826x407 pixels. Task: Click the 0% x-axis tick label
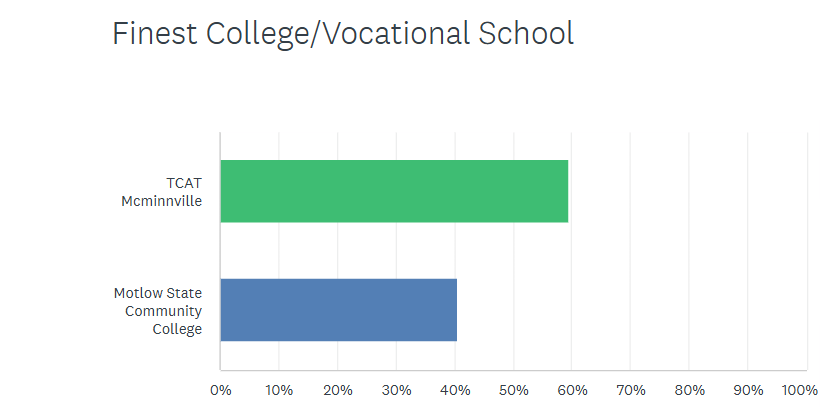220,389
